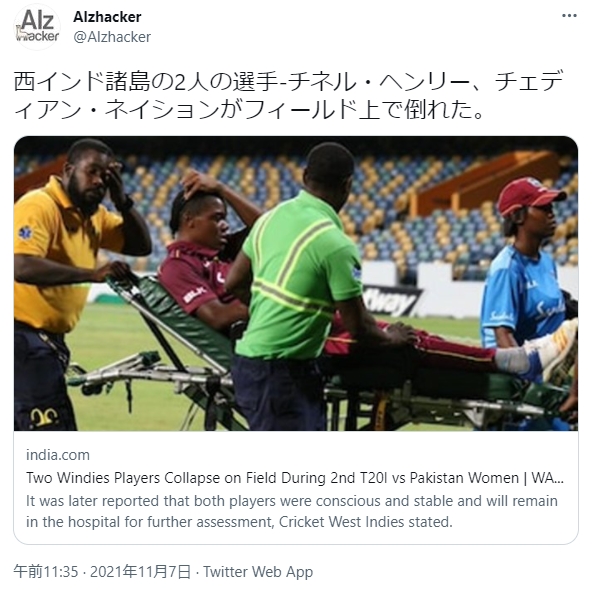Open the "Two Windies Players Collapse" headline
Screen dimensions: 593x590
tap(295, 478)
